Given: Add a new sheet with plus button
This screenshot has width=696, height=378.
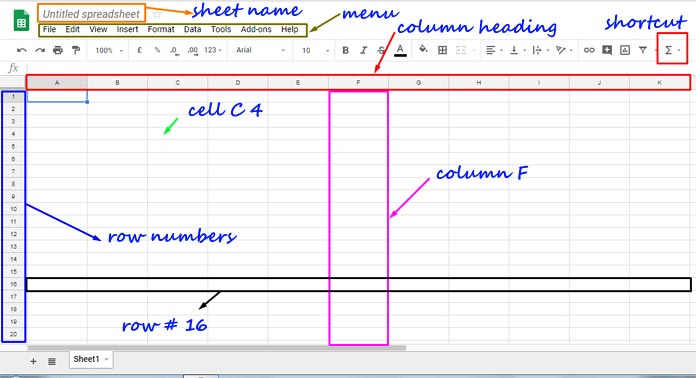Looking at the screenshot, I should 33,361.
